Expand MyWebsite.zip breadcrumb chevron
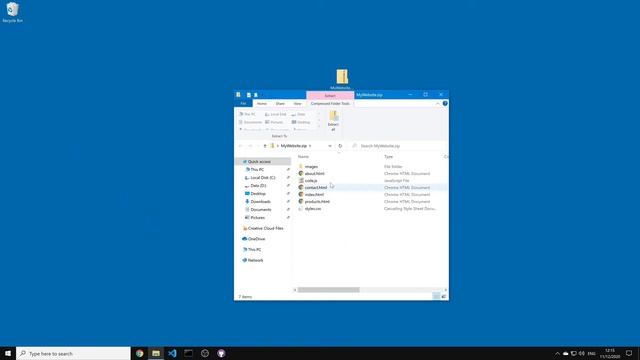Viewport: 640px width, 360px height. click(310, 146)
